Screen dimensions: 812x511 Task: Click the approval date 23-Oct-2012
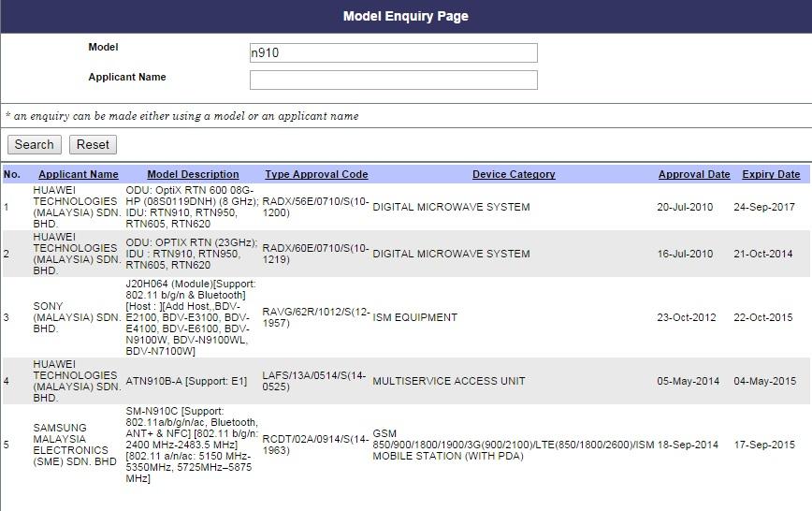687,317
